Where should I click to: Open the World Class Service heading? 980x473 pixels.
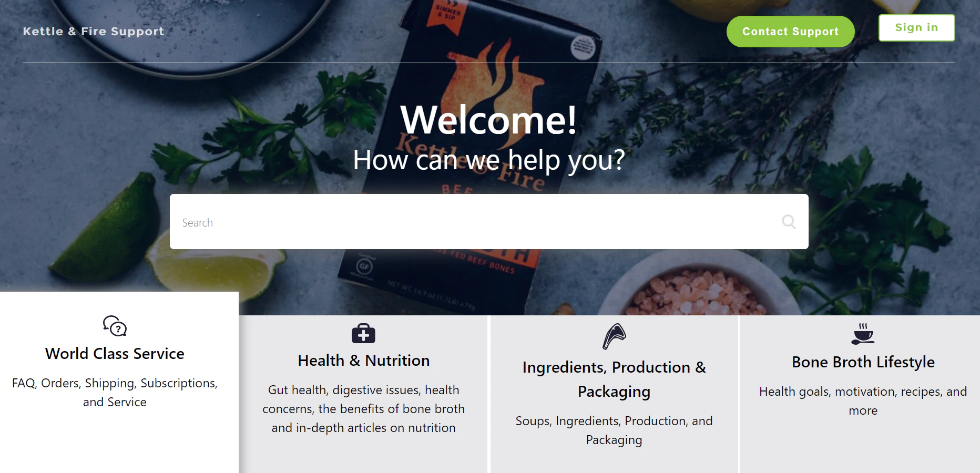tap(115, 354)
